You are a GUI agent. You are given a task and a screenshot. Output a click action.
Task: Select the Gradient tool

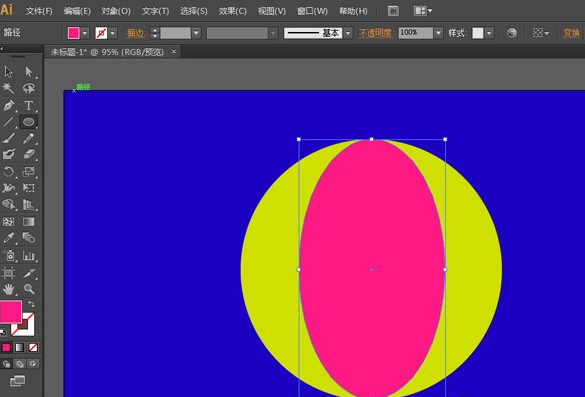click(29, 222)
